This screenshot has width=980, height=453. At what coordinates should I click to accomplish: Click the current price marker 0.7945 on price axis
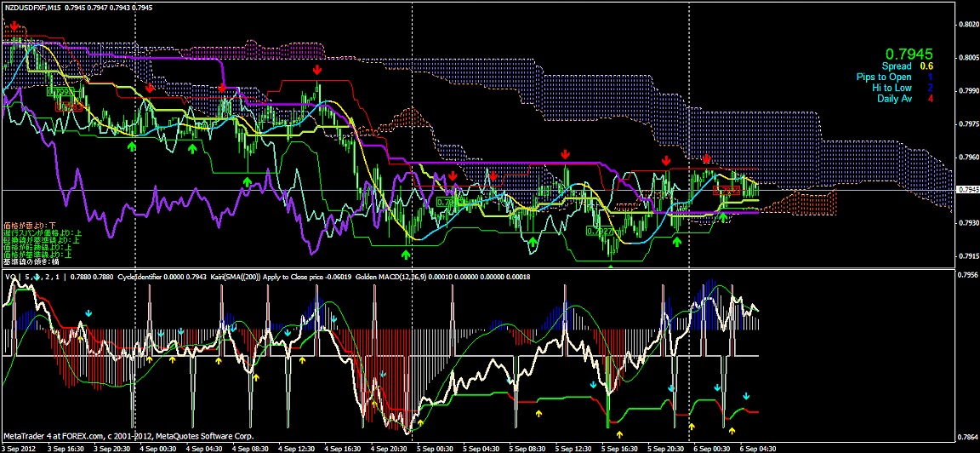[967, 189]
